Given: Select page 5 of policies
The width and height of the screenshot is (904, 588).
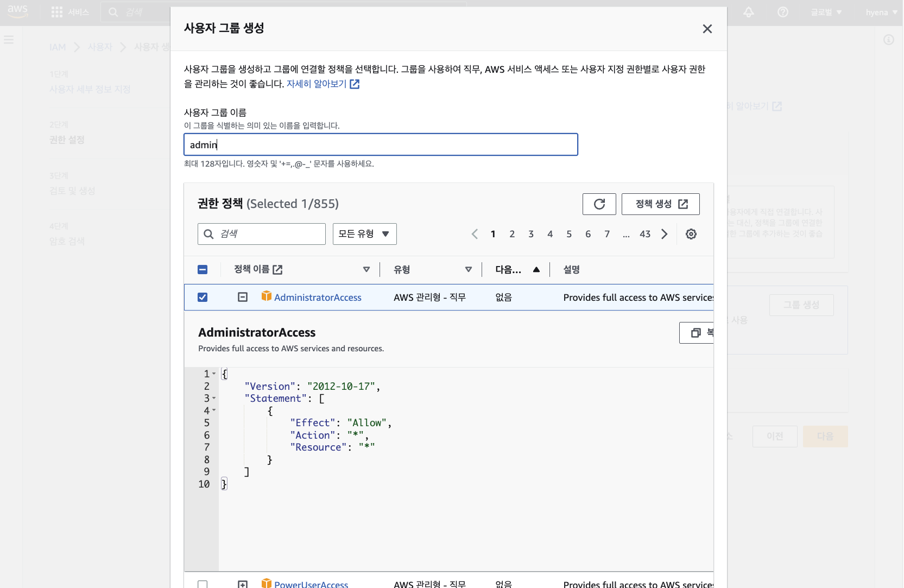Looking at the screenshot, I should click(x=569, y=234).
